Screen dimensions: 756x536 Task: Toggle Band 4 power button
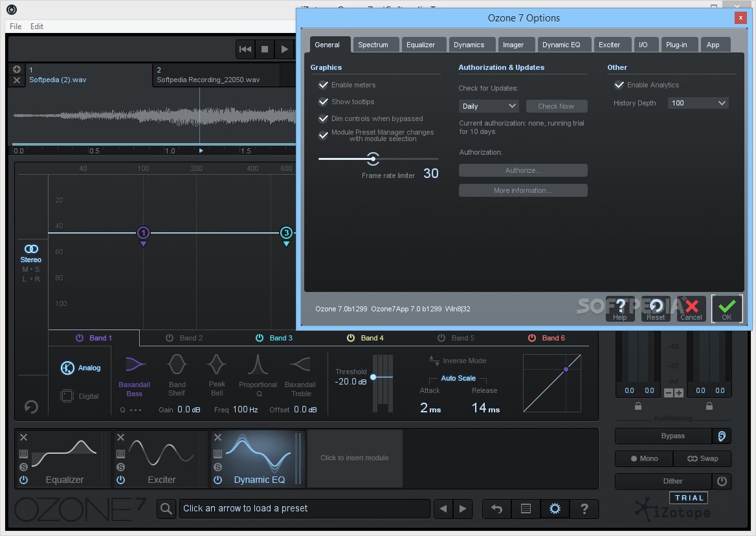(x=351, y=338)
